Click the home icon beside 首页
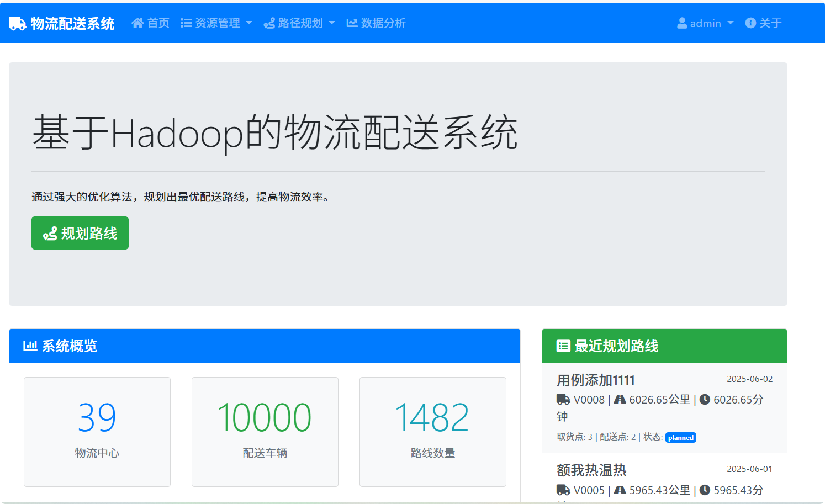825x504 pixels. click(x=137, y=23)
